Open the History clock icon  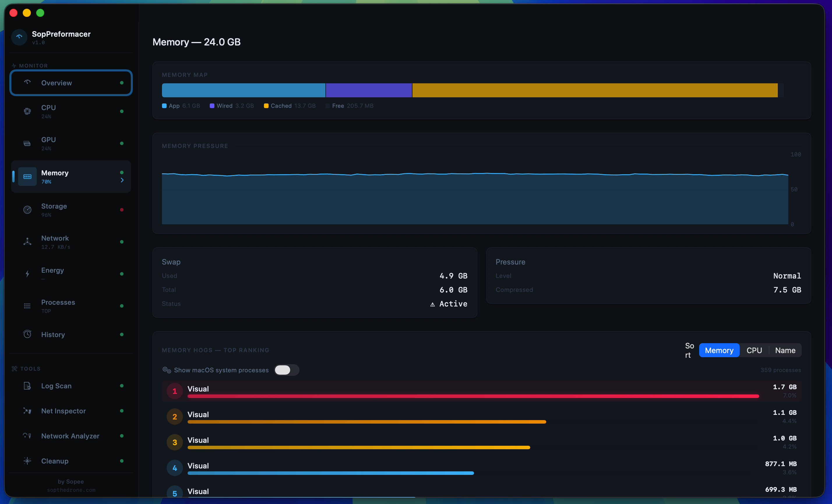tap(27, 334)
